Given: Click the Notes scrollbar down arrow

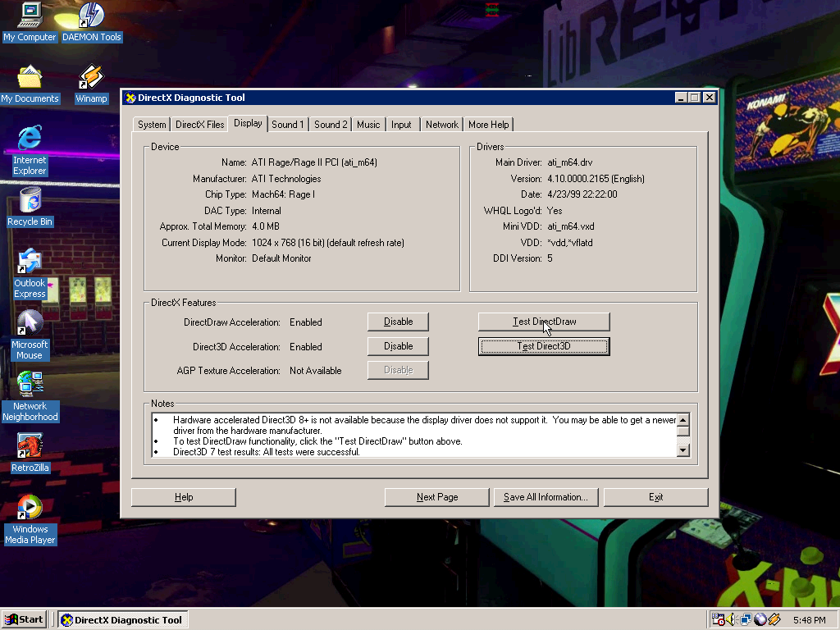Looking at the screenshot, I should click(683, 450).
